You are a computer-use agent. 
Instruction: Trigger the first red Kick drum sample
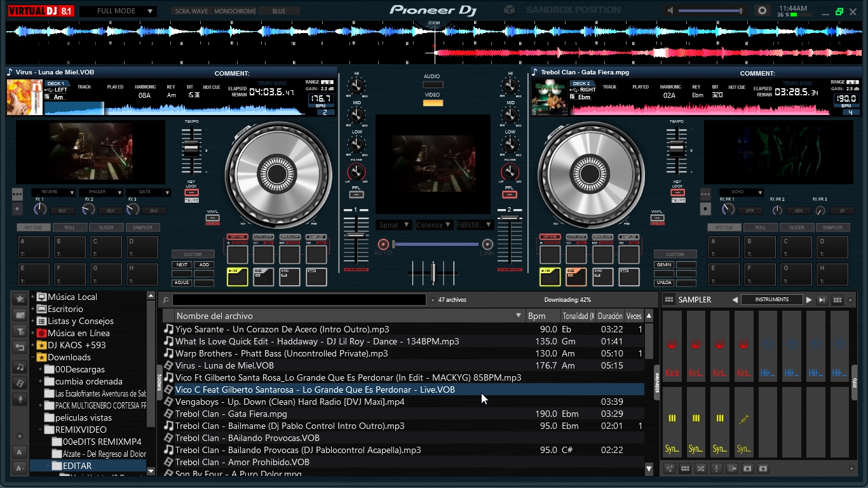[x=672, y=346]
